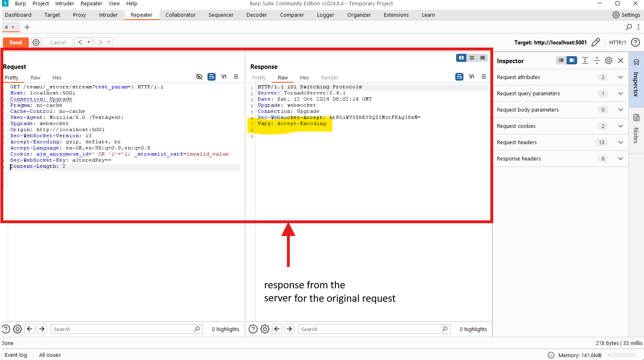Select the response Pretty view tab
644x360 pixels.
point(259,77)
